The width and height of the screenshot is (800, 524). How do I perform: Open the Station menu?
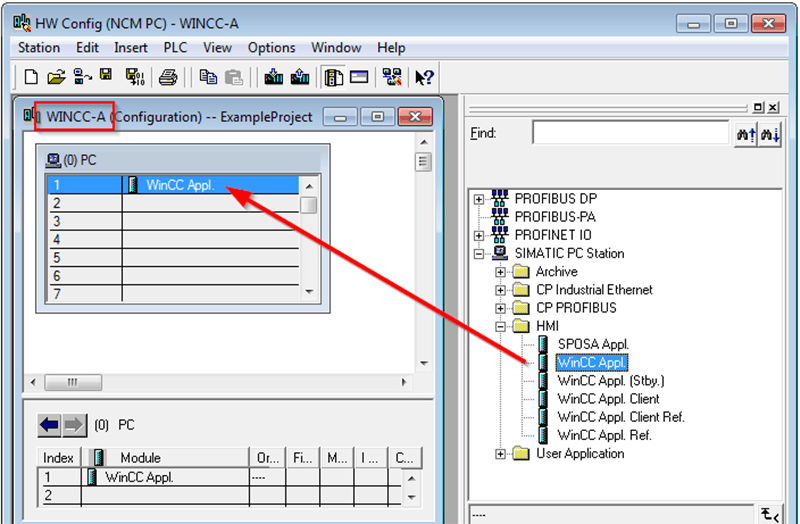39,47
